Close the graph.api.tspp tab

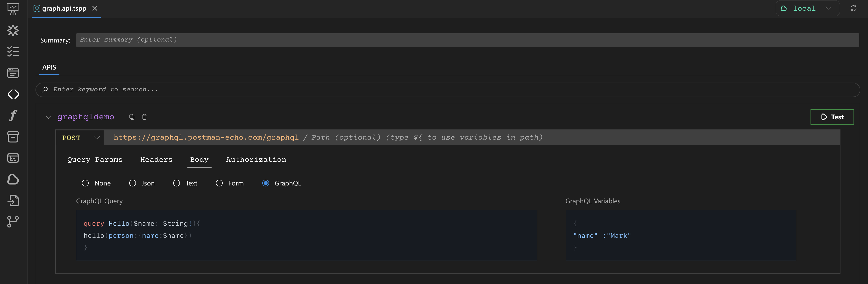[95, 8]
